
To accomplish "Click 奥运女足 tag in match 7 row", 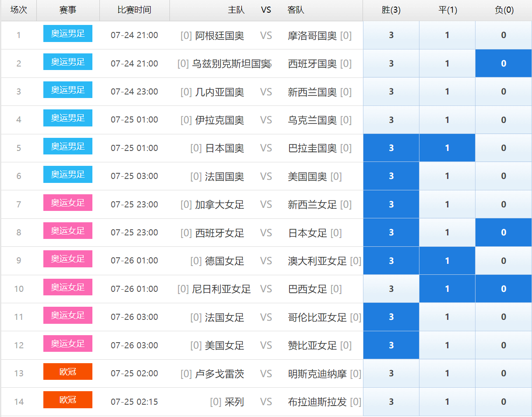I will (x=68, y=203).
